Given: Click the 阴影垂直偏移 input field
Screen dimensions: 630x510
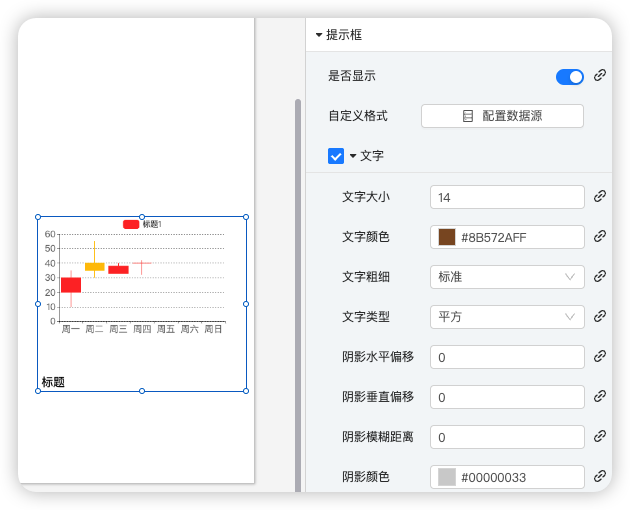Looking at the screenshot, I should click(507, 397).
